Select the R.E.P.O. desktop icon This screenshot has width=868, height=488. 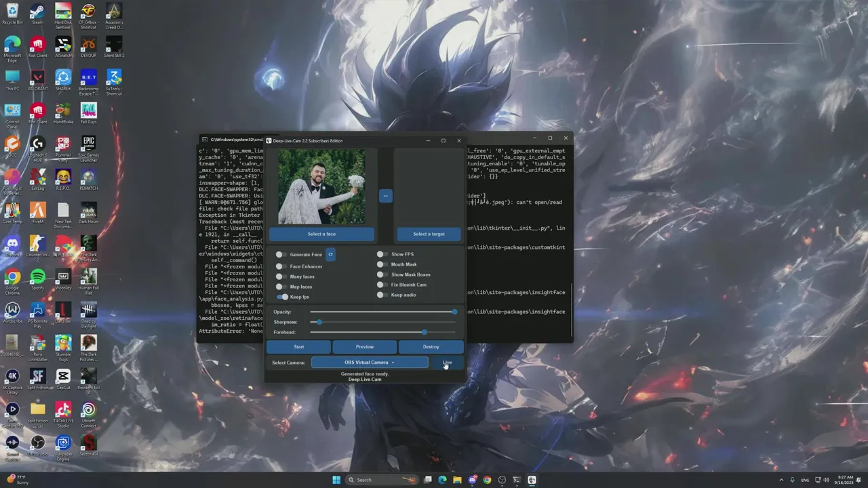tap(63, 180)
